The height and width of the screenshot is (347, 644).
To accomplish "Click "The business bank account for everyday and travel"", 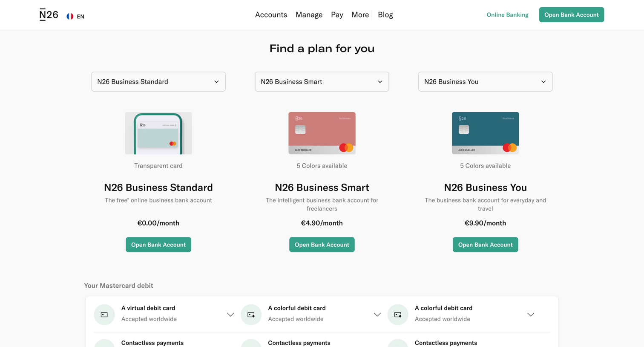I will pyautogui.click(x=486, y=204).
